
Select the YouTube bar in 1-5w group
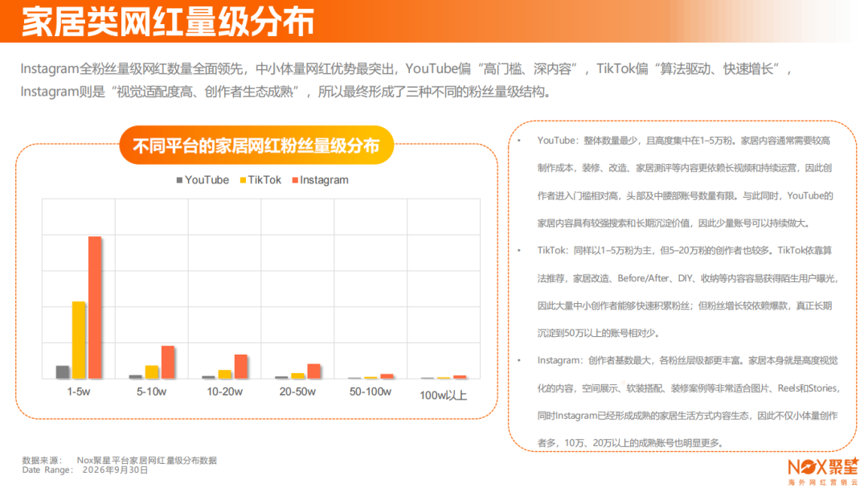(x=63, y=372)
